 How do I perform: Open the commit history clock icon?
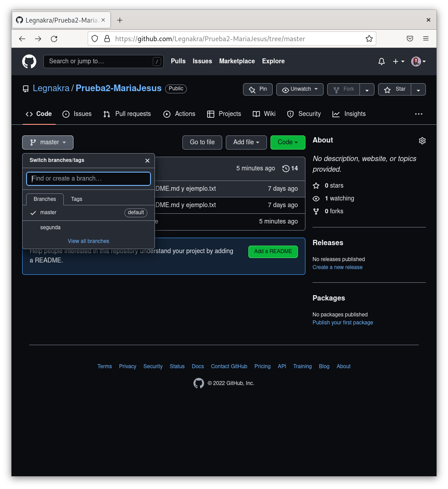tap(286, 169)
